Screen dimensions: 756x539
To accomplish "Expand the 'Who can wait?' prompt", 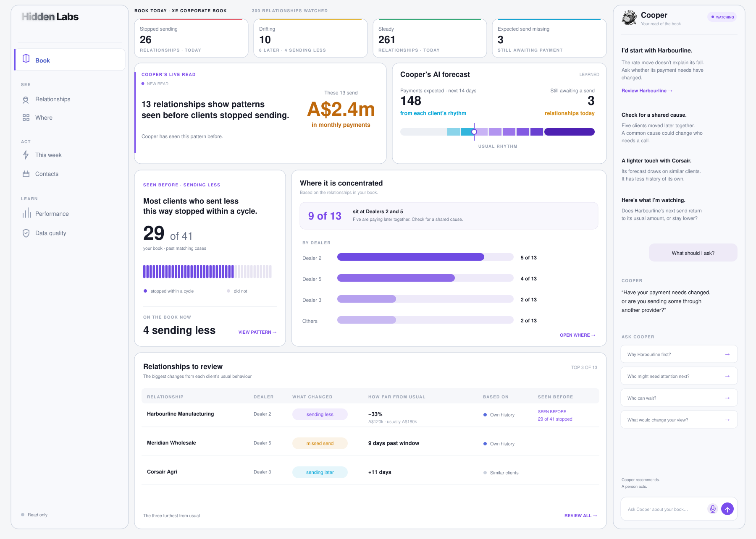I will click(x=679, y=398).
